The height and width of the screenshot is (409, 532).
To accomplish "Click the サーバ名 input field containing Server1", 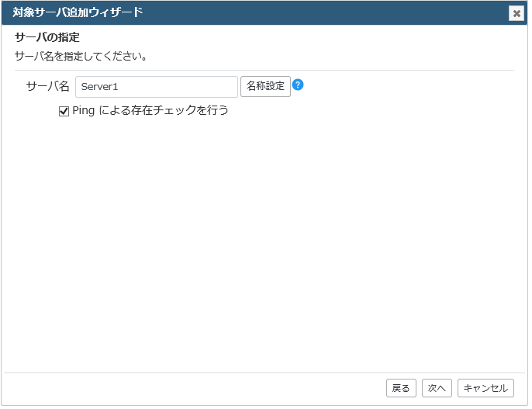I will point(157,87).
